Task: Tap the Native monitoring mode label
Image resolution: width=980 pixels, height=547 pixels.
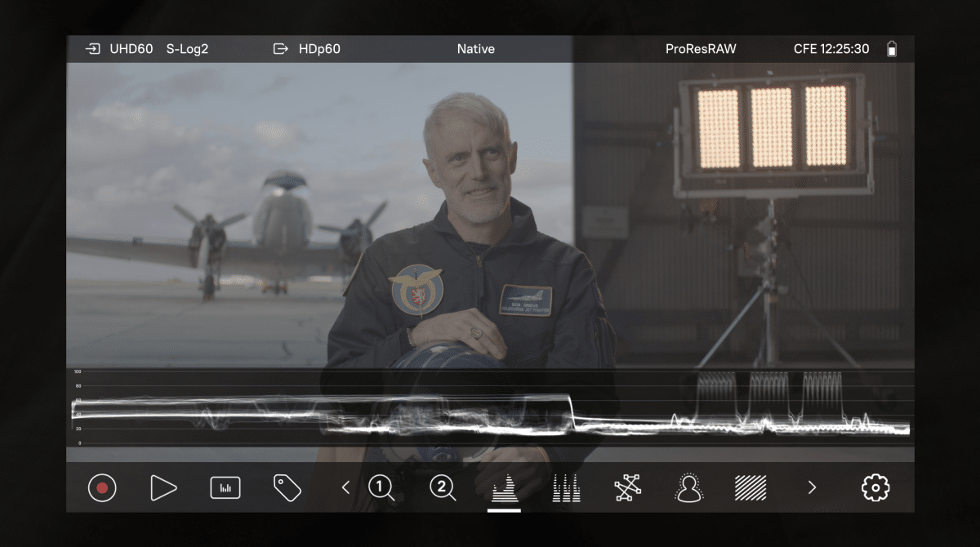Action: 475,49
